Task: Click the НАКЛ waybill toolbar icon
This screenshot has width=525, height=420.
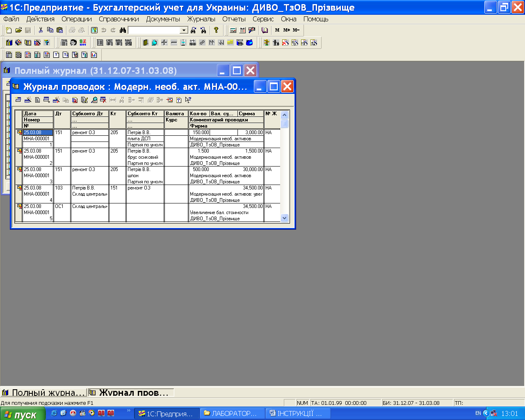Action: tap(119, 42)
